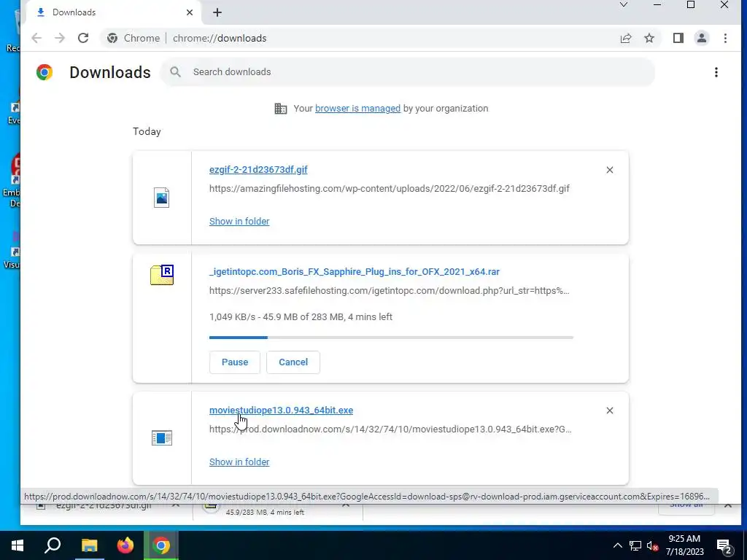Click the moviestudiope exe file icon

point(161,437)
